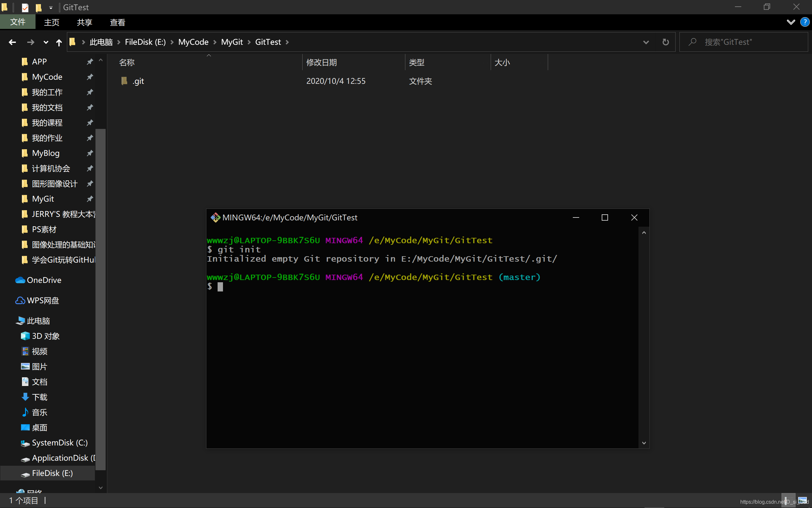This screenshot has height=508, width=812.
Task: Open SystemDisk (C:) drive
Action: tap(60, 443)
